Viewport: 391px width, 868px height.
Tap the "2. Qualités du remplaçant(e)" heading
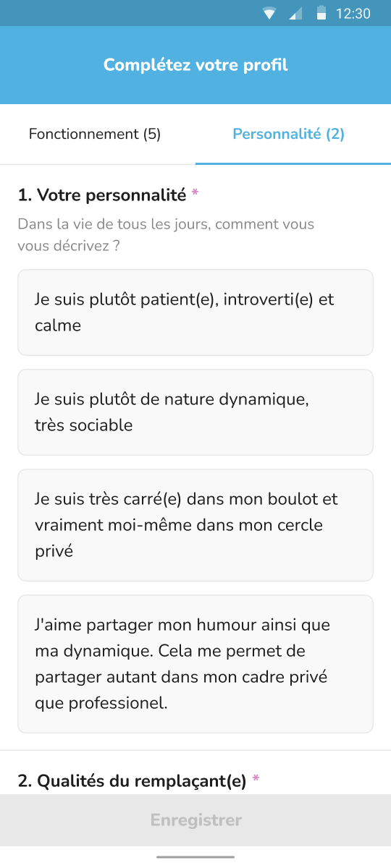click(133, 781)
